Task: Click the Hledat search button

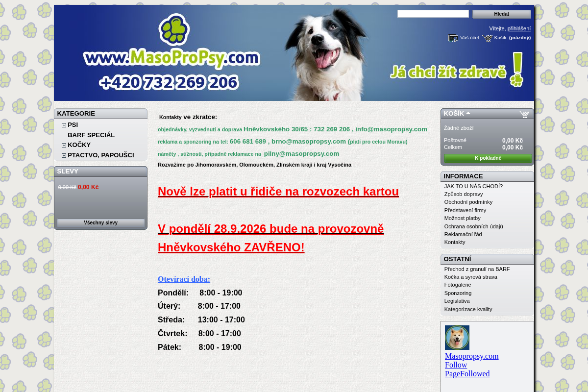Action: click(x=501, y=14)
